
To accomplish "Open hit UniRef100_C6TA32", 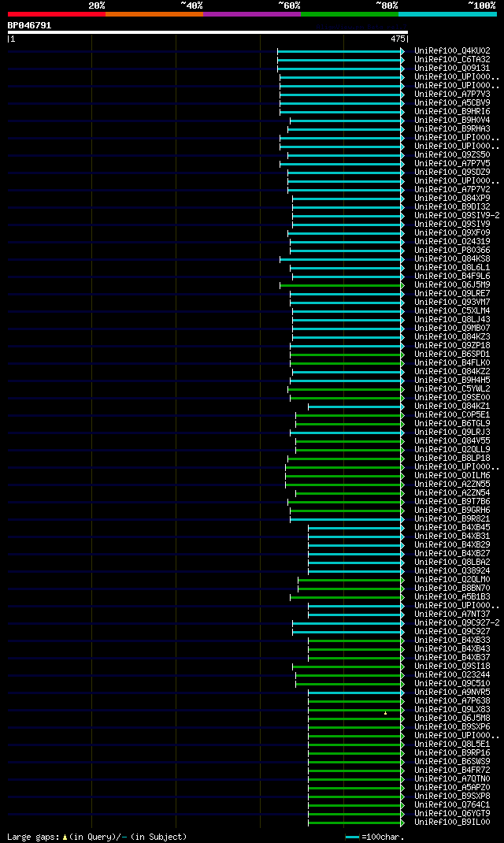I will [x=452, y=60].
